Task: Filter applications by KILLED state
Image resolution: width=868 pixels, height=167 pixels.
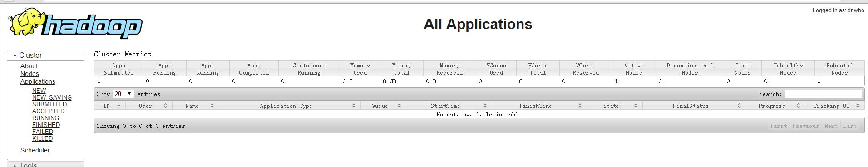Action: [x=42, y=138]
